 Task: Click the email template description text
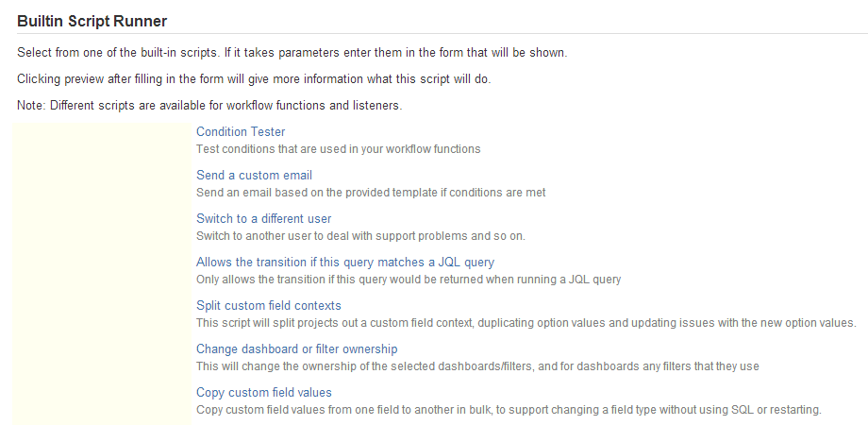click(x=371, y=192)
